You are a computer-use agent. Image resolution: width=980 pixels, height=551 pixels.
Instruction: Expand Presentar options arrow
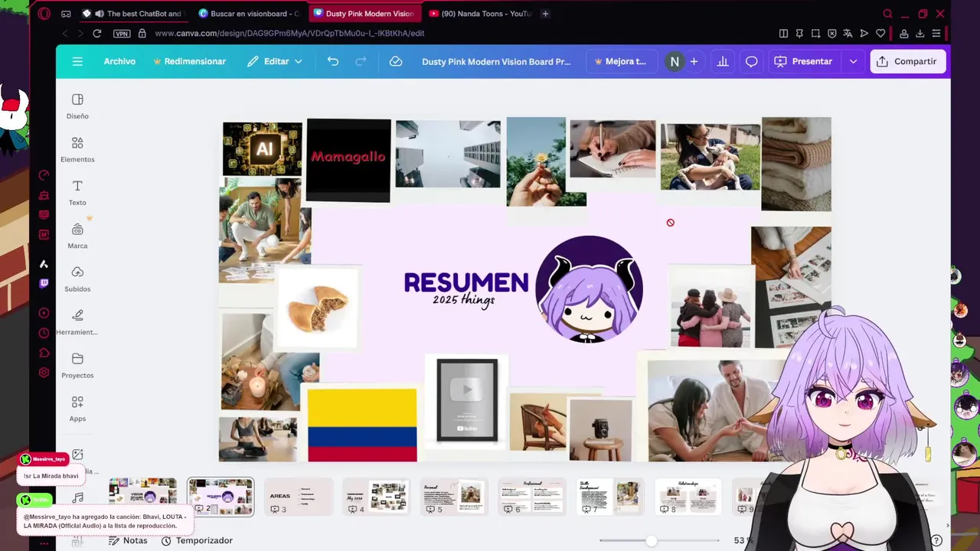click(x=853, y=61)
